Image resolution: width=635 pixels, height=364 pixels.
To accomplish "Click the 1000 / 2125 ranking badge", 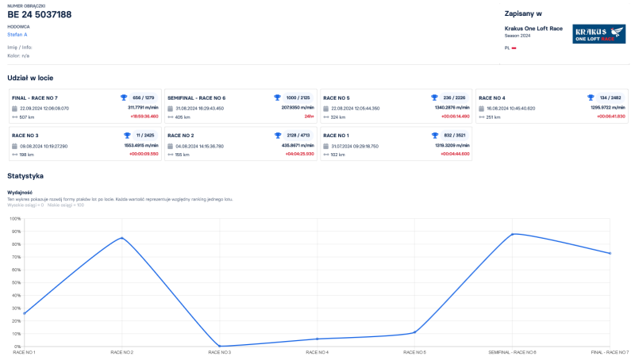I will click(298, 98).
